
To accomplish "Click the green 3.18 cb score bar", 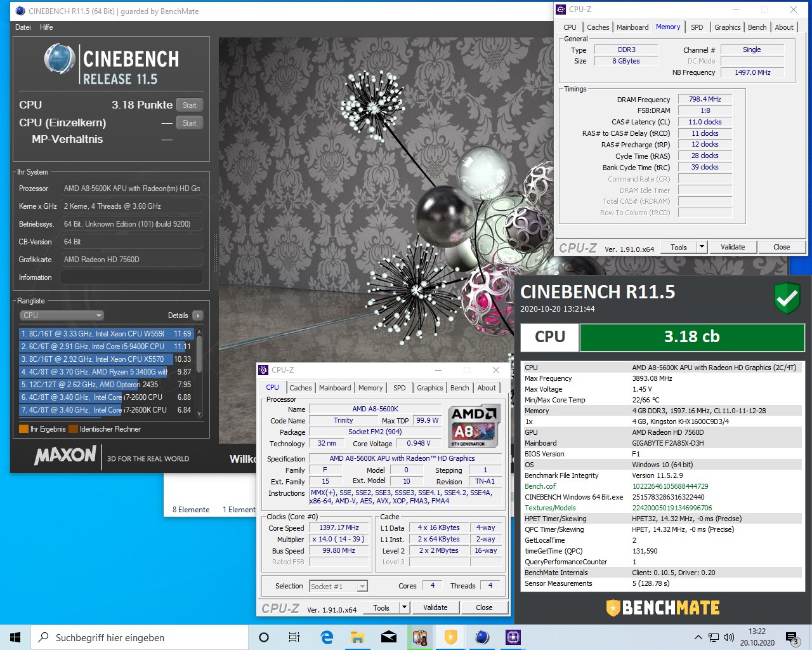I will tap(691, 337).
